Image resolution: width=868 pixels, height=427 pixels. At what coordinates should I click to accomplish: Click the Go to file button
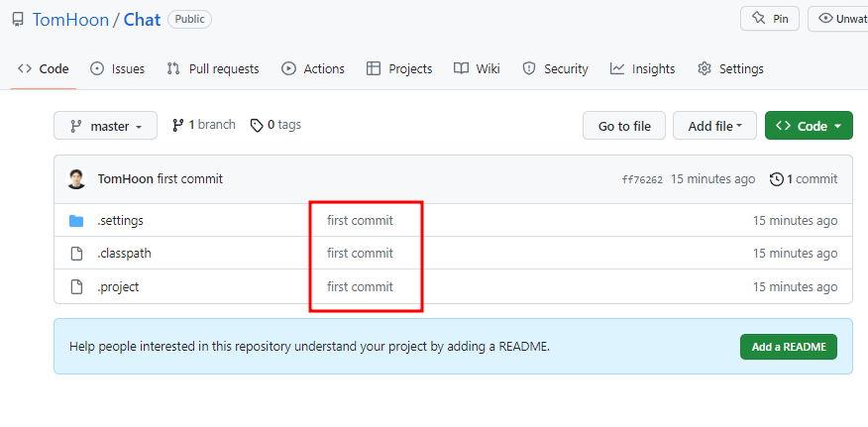(624, 126)
